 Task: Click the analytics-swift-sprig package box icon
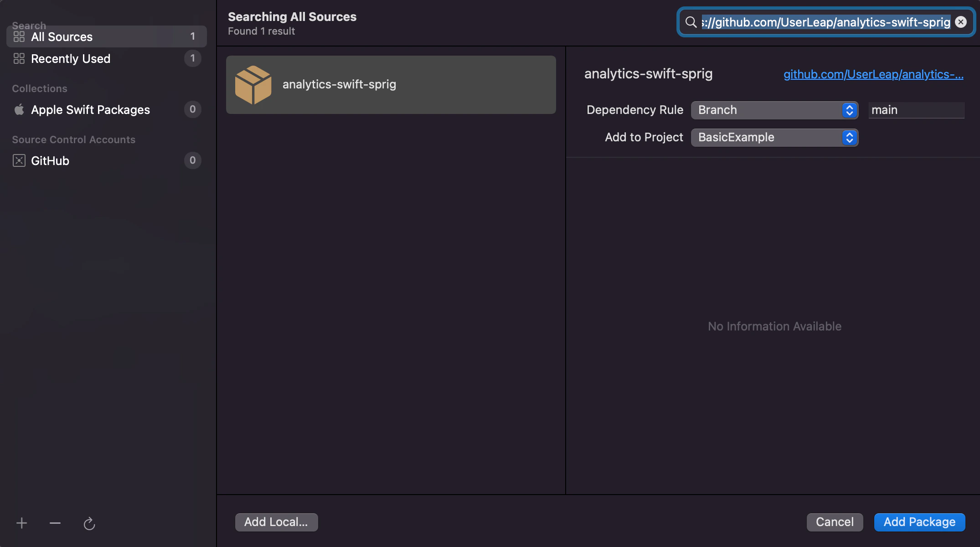click(x=253, y=85)
